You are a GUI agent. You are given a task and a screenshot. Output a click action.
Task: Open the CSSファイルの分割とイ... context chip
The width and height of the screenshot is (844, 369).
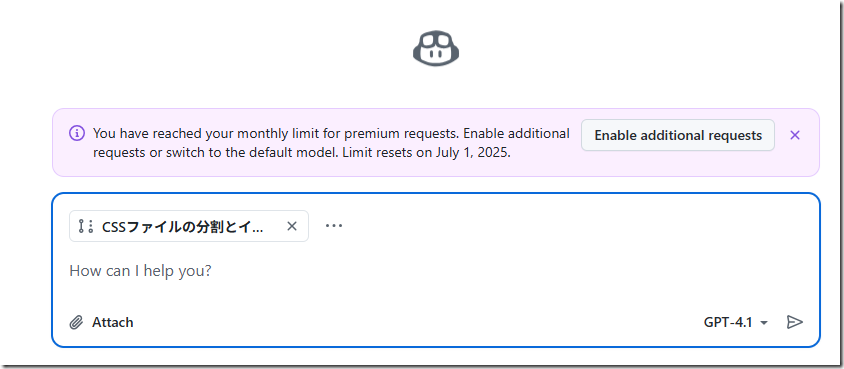coord(182,226)
